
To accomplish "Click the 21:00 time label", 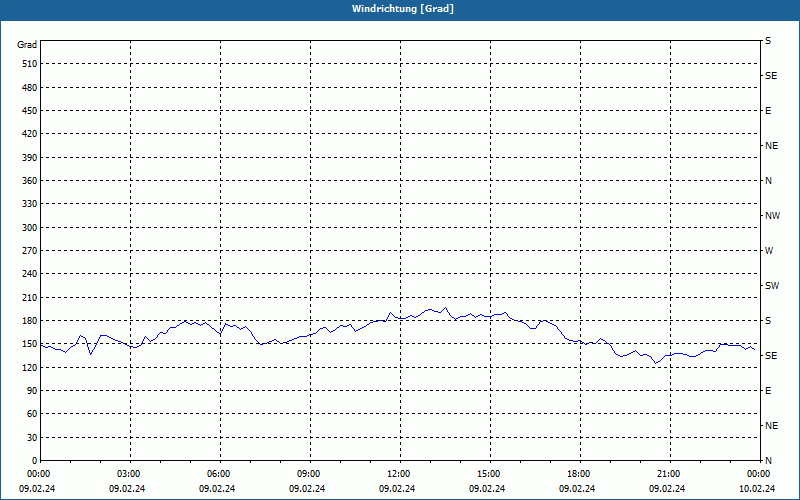I will pyautogui.click(x=670, y=474).
